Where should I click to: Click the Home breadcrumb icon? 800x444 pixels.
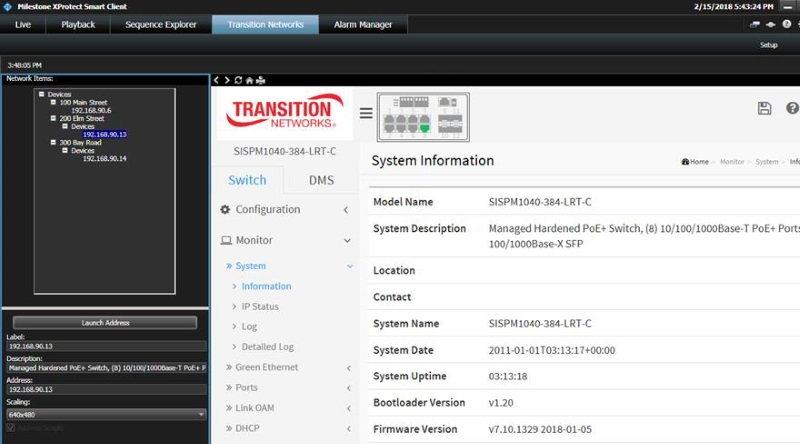coord(685,162)
